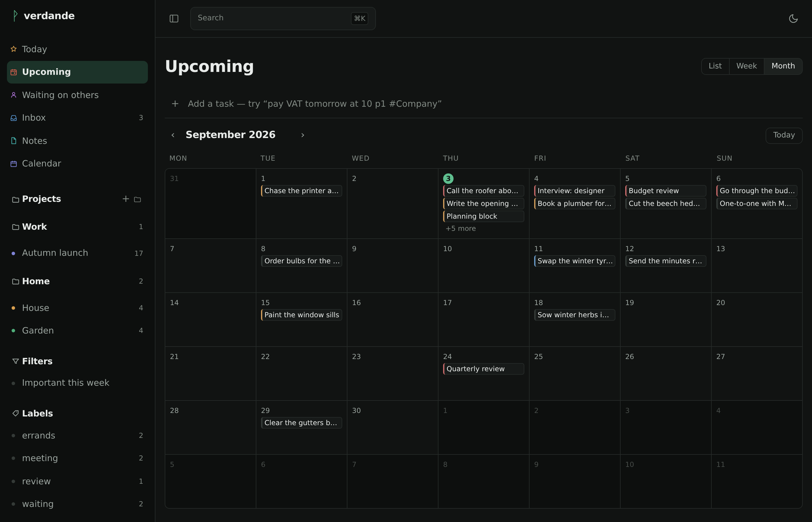The width and height of the screenshot is (812, 522).
Task: Open the Planning block task
Action: click(x=483, y=216)
